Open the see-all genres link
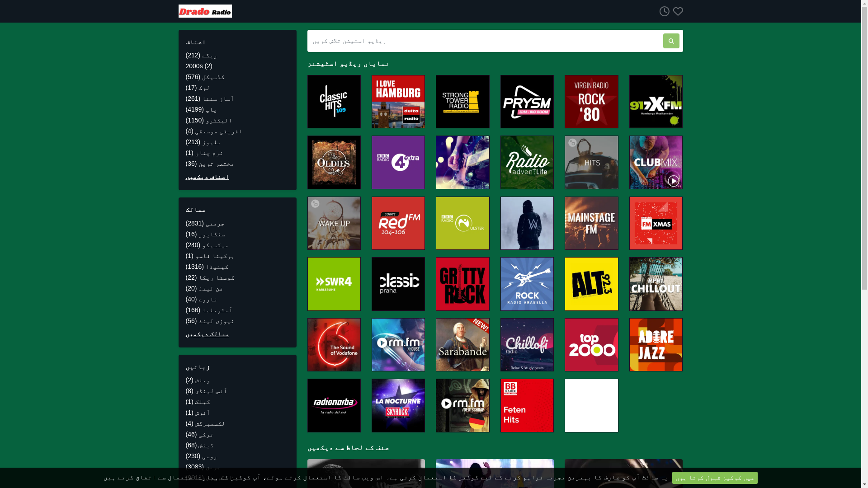 (x=207, y=177)
